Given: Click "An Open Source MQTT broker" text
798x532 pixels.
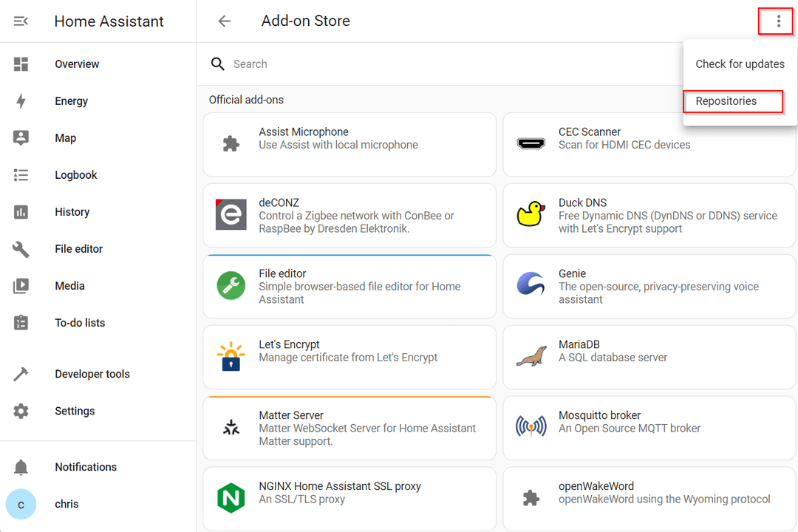Looking at the screenshot, I should [x=630, y=429].
